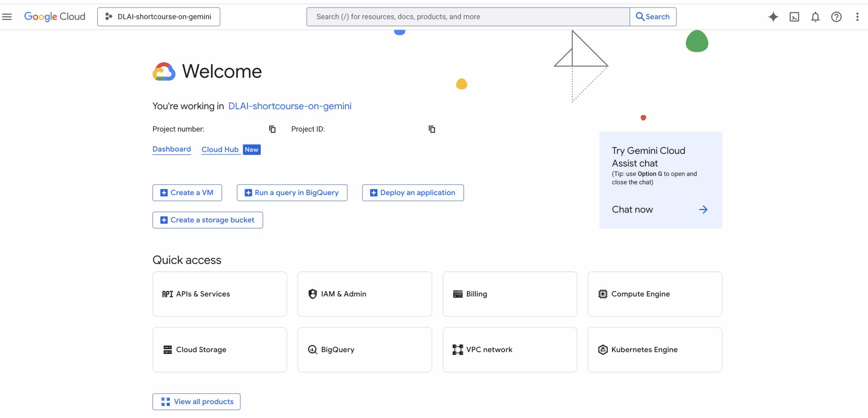
Task: Switch to the Cloud Hub tab
Action: (x=220, y=149)
